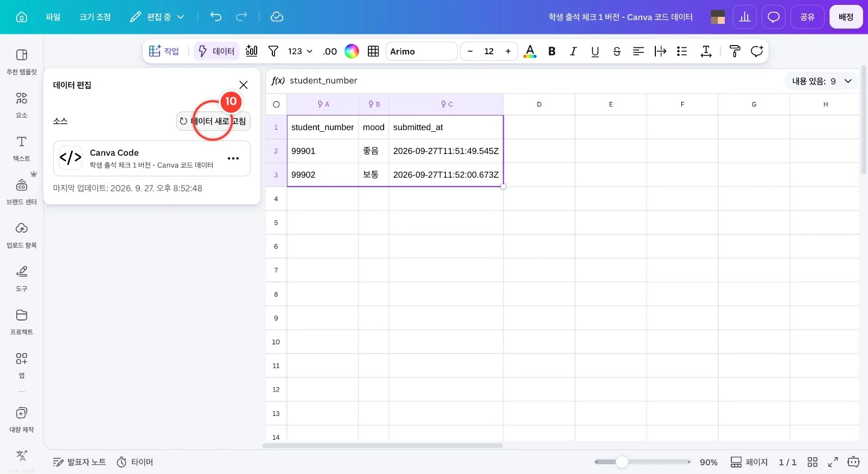868x474 pixels.
Task: Toggle underline text formatting
Action: click(x=595, y=51)
